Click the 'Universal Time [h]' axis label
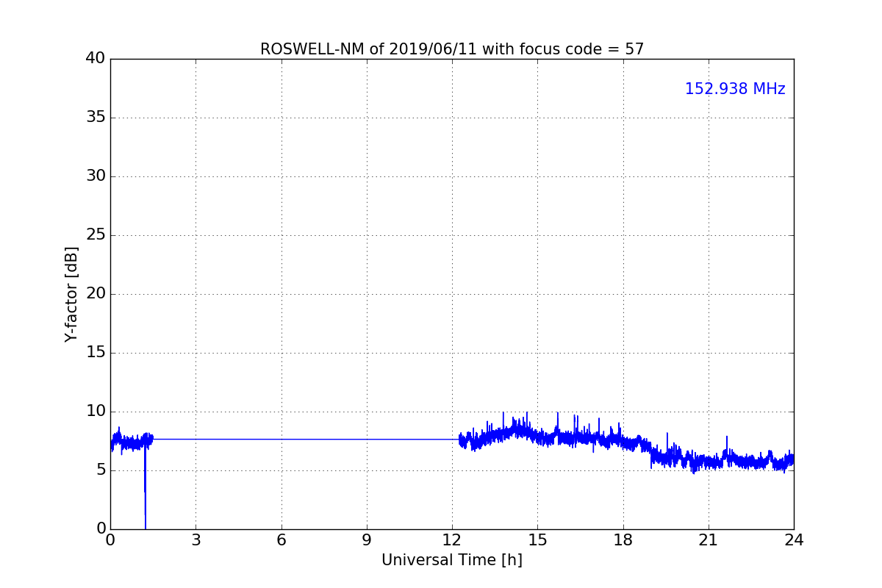This screenshot has height=588, width=882. [452, 560]
